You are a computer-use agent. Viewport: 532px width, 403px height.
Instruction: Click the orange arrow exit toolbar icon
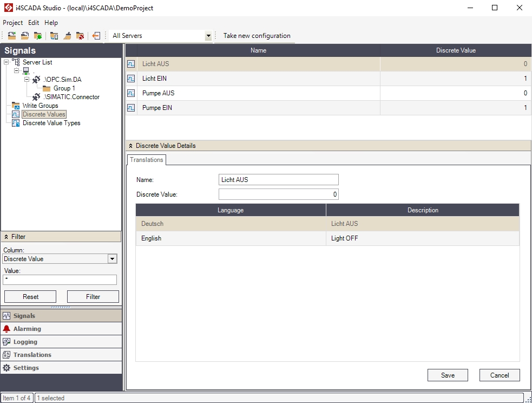[x=96, y=36]
